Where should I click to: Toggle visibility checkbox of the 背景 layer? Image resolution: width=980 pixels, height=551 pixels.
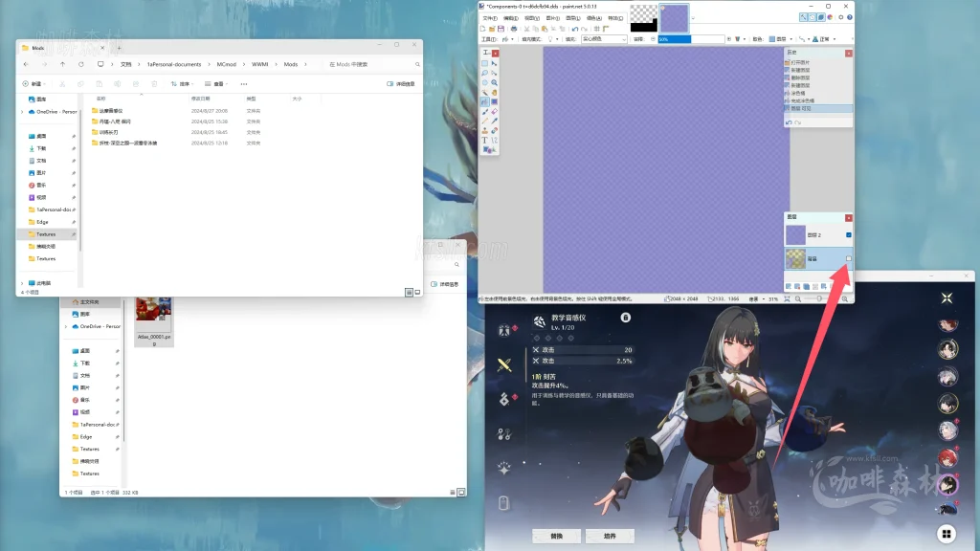849,259
